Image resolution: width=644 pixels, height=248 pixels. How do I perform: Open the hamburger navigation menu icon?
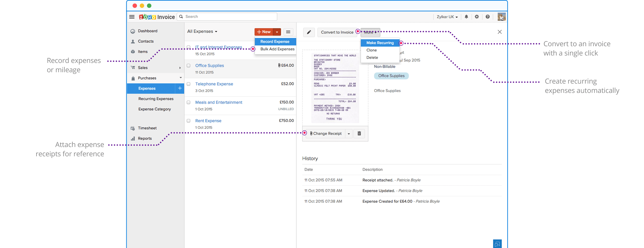click(132, 17)
